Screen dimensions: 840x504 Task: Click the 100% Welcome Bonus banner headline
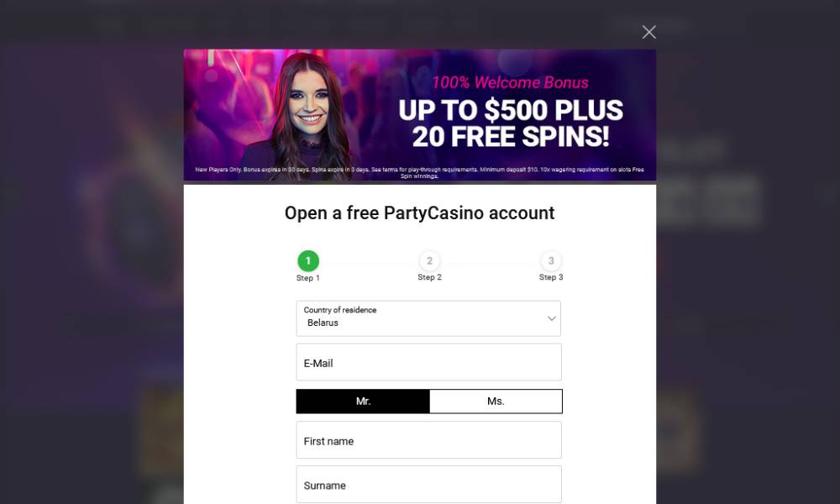pos(510,82)
